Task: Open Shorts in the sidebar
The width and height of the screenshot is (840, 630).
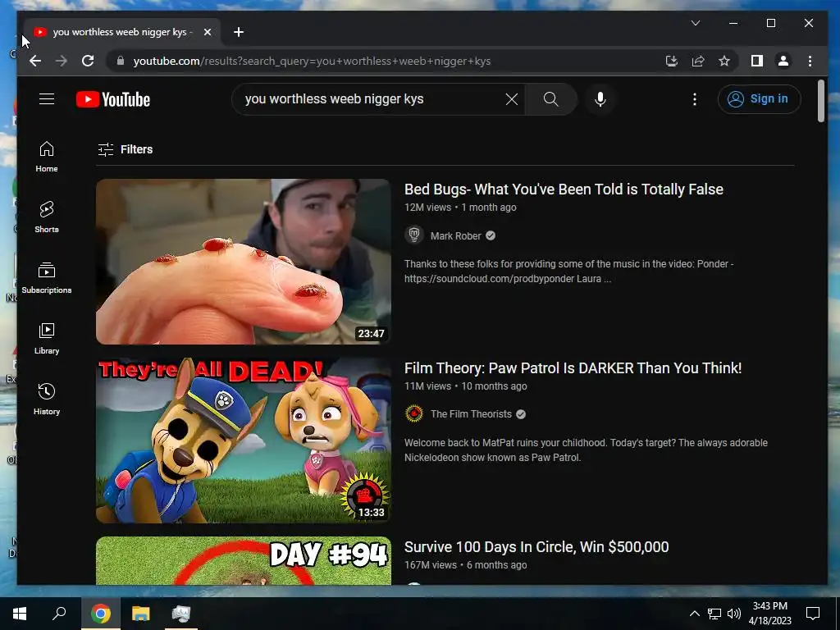Action: (47, 217)
